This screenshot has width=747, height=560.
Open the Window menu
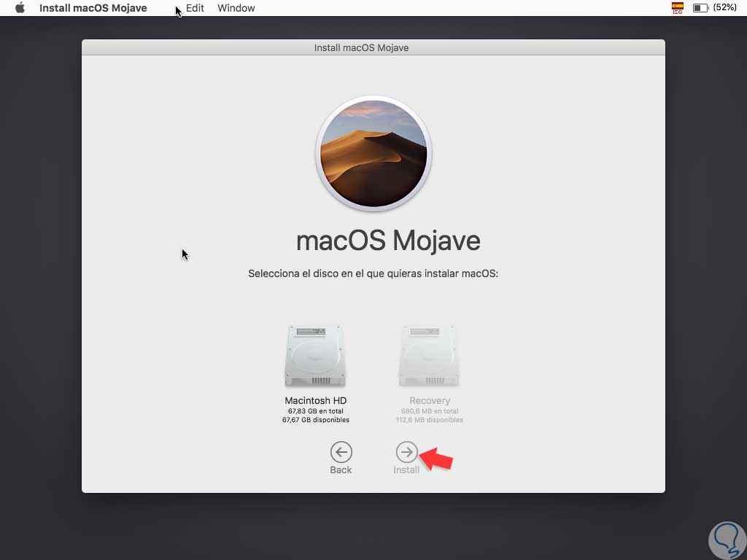[236, 8]
